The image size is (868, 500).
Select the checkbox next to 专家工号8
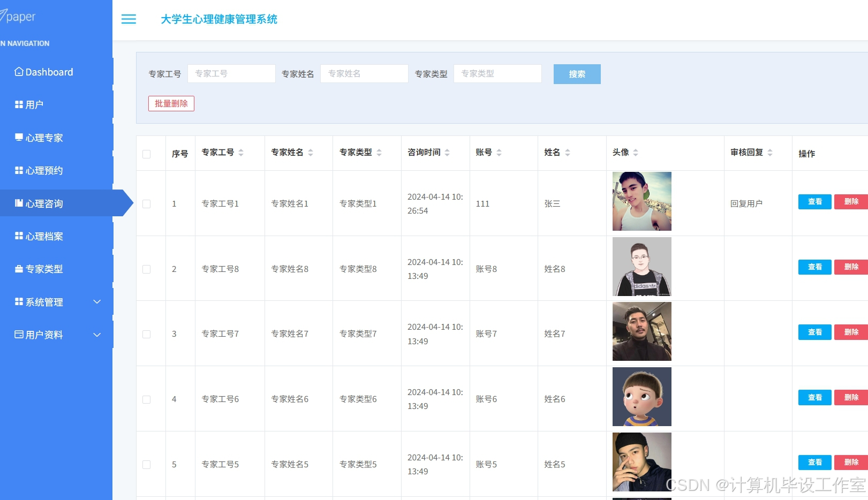pos(146,269)
